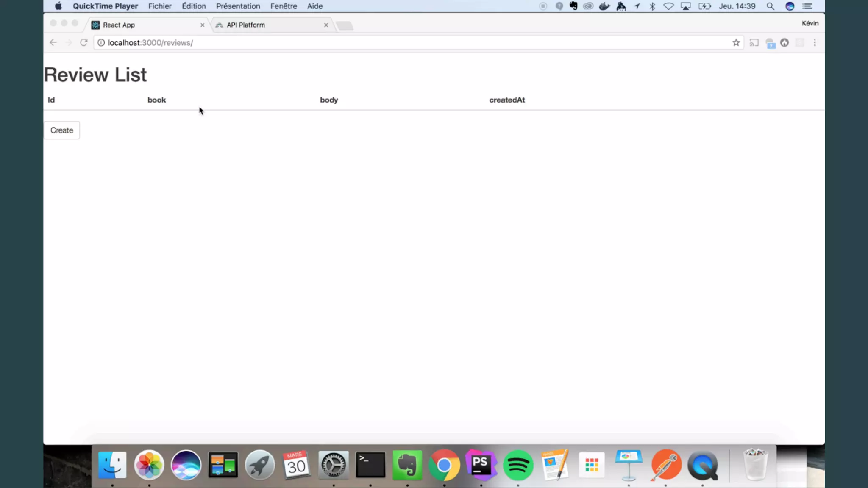This screenshot has height=488, width=868.
Task: Open Pages from the Dock
Action: (x=555, y=465)
